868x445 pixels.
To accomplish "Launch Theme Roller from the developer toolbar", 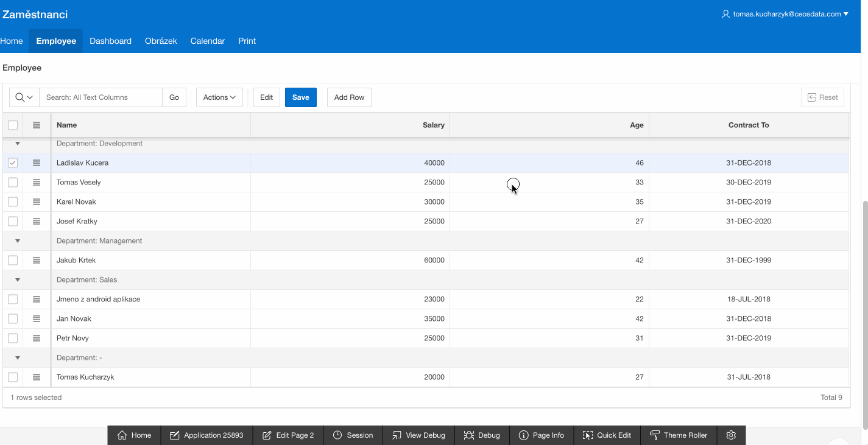I will pyautogui.click(x=679, y=435).
